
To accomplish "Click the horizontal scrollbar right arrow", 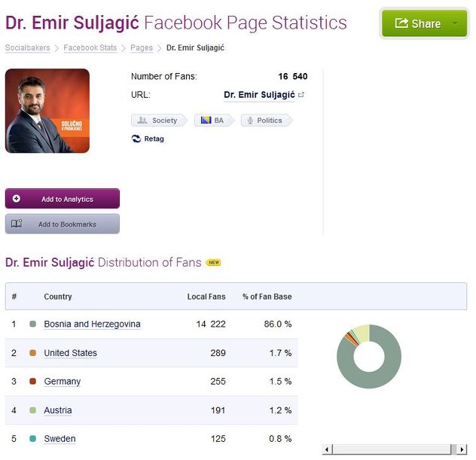I will click(462, 449).
